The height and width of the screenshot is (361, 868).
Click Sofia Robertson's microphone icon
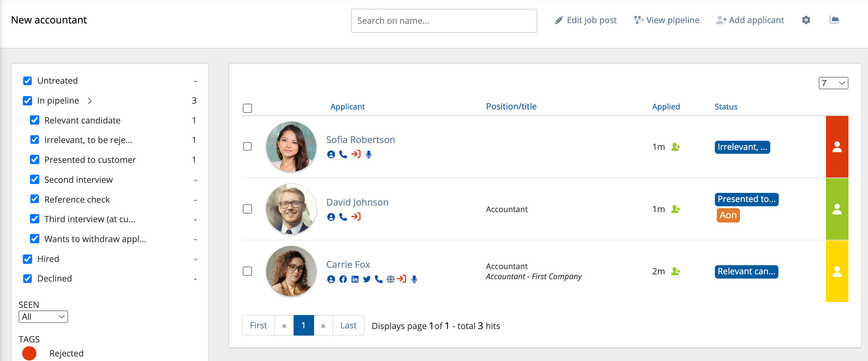point(369,154)
